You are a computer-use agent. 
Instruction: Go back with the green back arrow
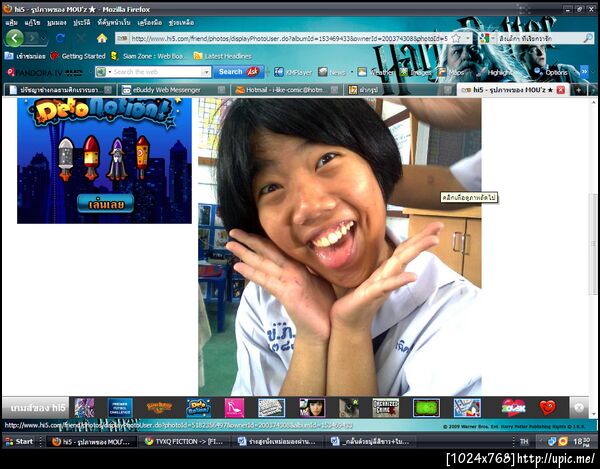15,38
